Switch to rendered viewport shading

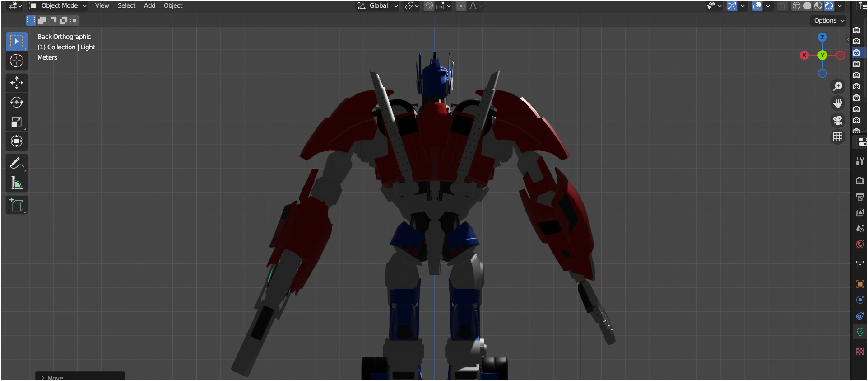tap(829, 6)
